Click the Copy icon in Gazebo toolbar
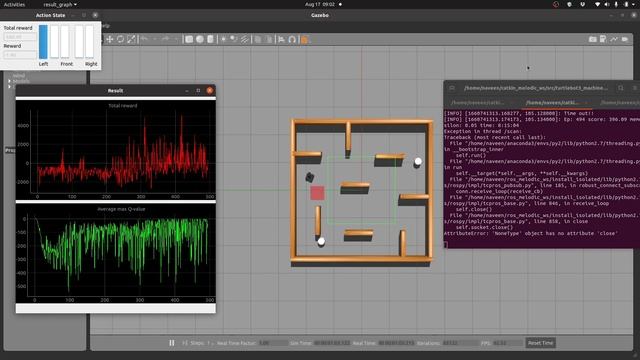The width and height of the screenshot is (640, 360). 258,39
